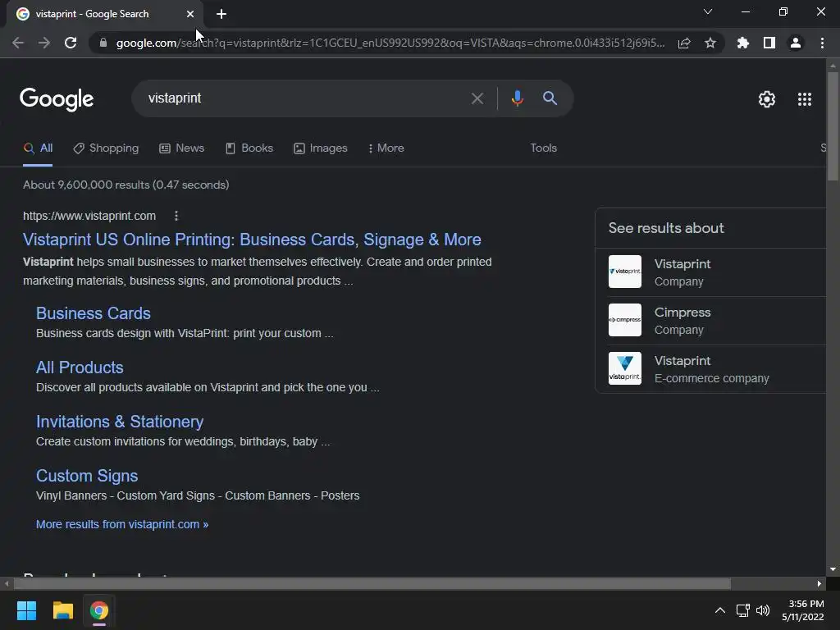Image resolution: width=840 pixels, height=630 pixels.
Task: Open Vistaprint US Online Printing result
Action: pyautogui.click(x=252, y=240)
